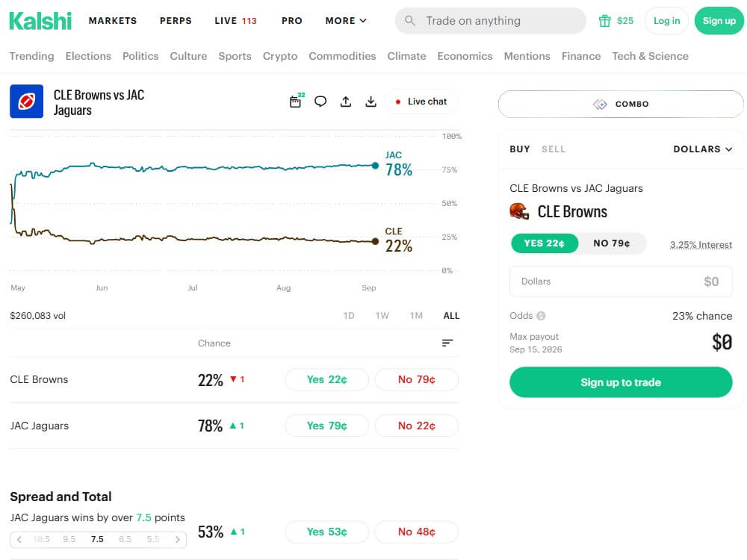Go to Finance category

(x=581, y=56)
